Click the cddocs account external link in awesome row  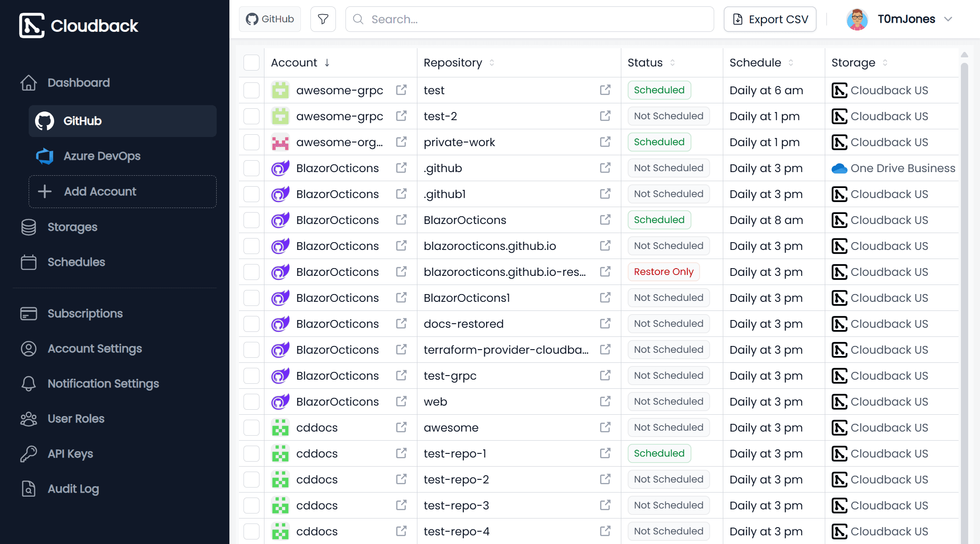click(x=401, y=427)
